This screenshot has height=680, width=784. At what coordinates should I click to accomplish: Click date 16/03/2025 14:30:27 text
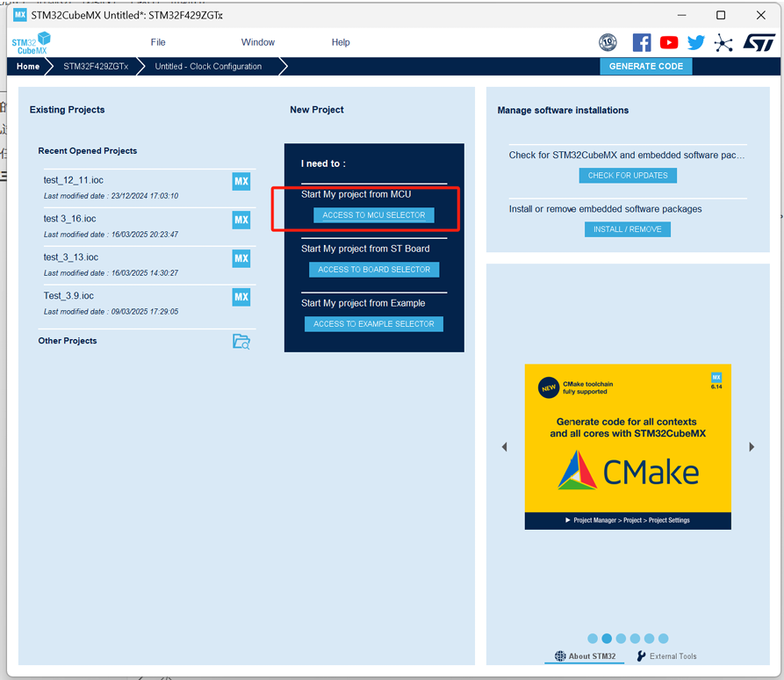145,273
